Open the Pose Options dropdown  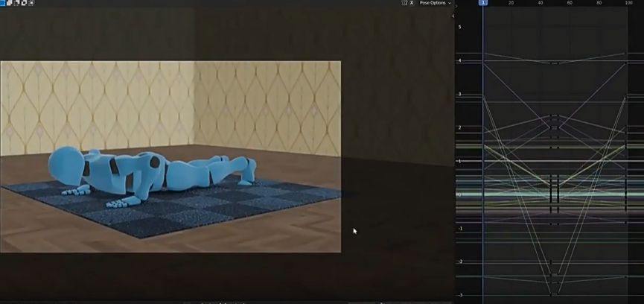point(435,3)
